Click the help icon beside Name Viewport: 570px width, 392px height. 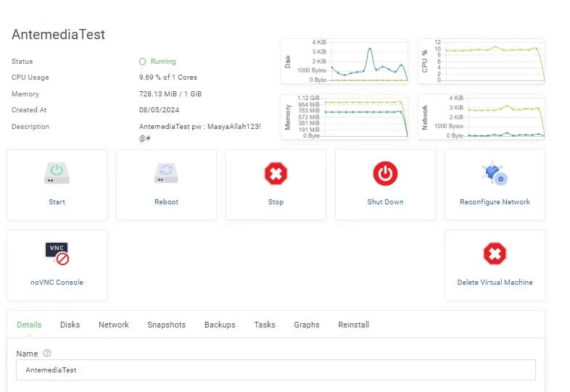47,353
